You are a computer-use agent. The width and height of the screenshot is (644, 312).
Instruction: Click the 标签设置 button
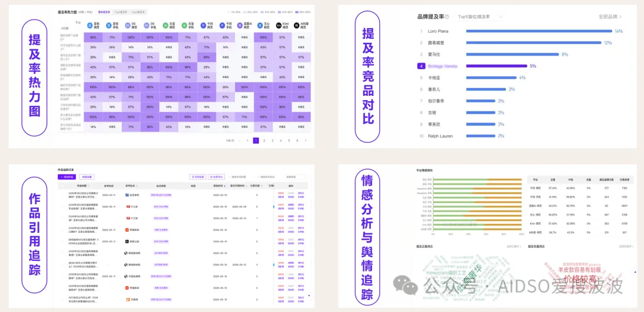87,177
